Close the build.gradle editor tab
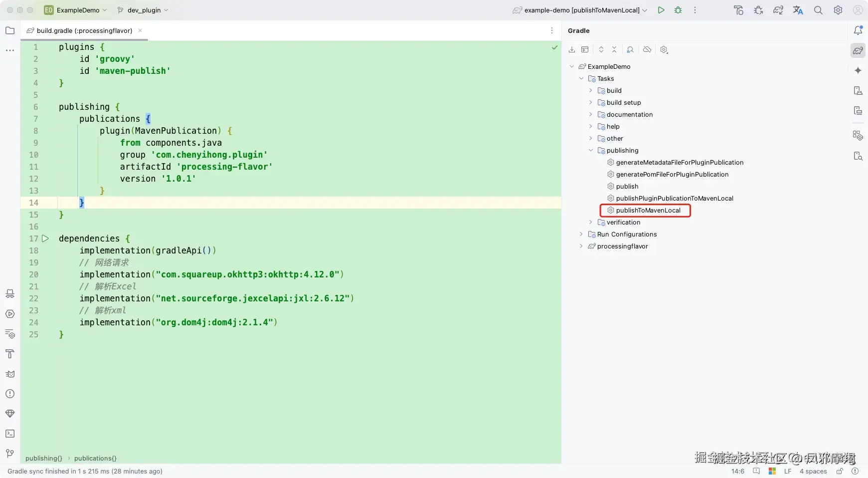The height and width of the screenshot is (478, 868). coord(140,30)
